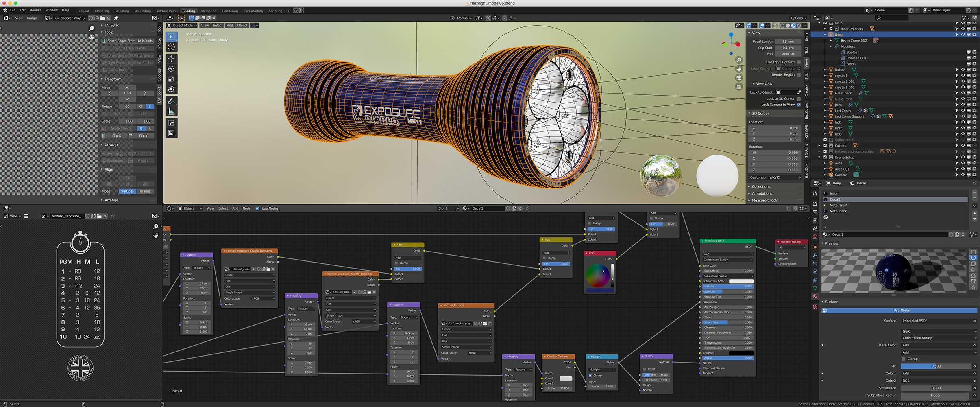The image size is (980, 407).
Task: Click the Subsurface Color swatch on Principled BSDF
Action: coord(741,281)
